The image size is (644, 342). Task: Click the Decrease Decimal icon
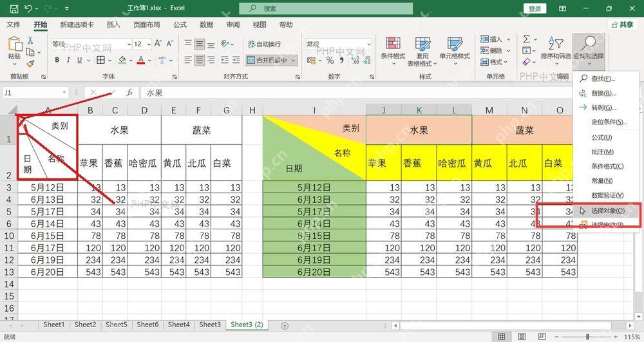[x=367, y=61]
